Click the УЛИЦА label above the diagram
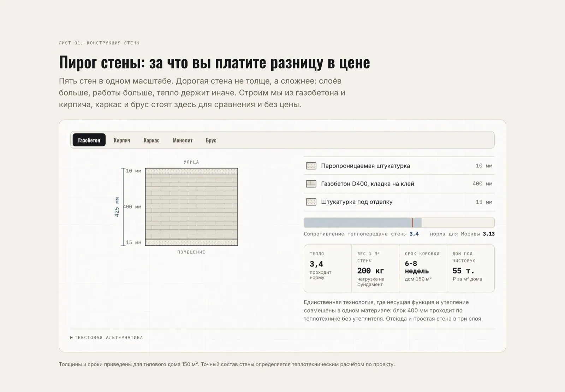The image size is (565, 392). [191, 162]
